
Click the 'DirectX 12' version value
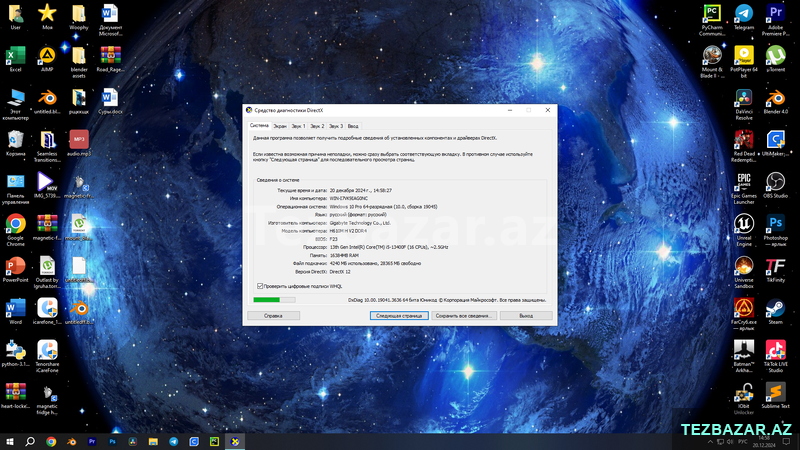(340, 272)
